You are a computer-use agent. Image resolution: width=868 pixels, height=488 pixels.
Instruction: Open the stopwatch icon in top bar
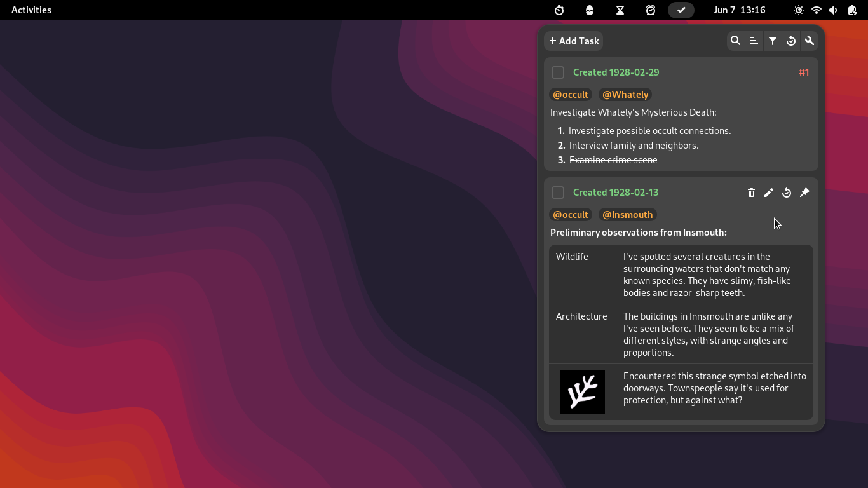click(559, 10)
